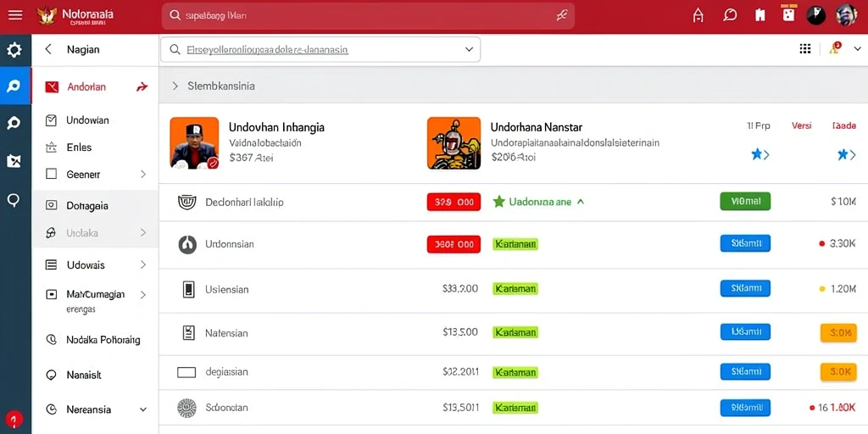Click the red alert badge at rail bottom
868x434 pixels.
coord(14,419)
